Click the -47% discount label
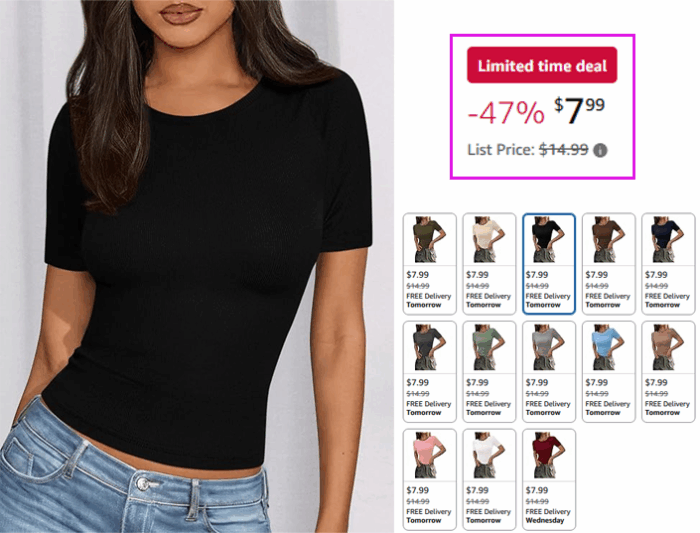The width and height of the screenshot is (700, 533). coord(506,113)
